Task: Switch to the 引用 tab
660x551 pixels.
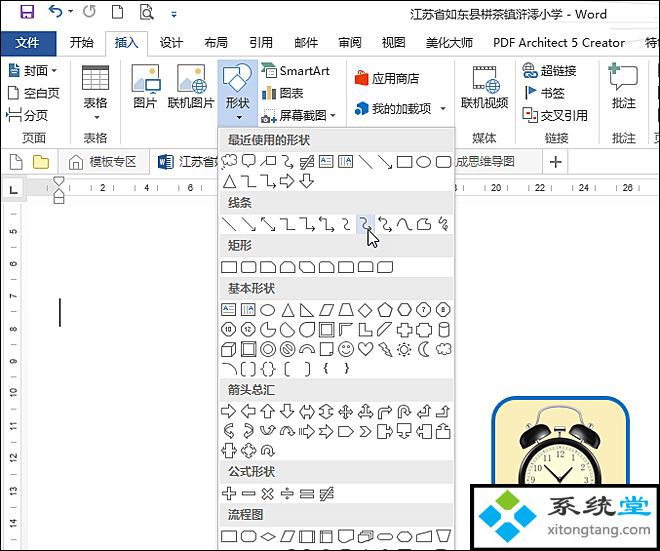Action: pos(261,43)
